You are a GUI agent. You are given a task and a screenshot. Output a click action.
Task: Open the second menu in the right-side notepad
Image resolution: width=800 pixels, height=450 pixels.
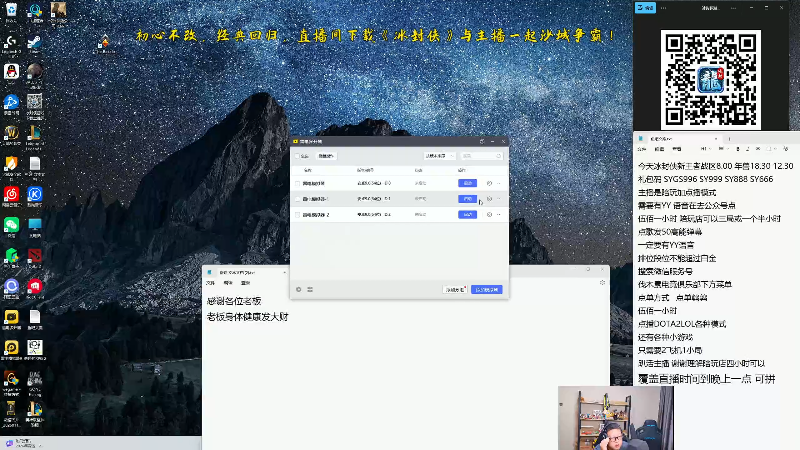(x=659, y=149)
